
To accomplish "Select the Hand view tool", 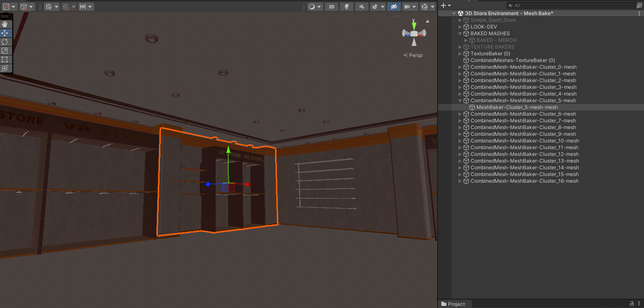I will tap(5, 24).
